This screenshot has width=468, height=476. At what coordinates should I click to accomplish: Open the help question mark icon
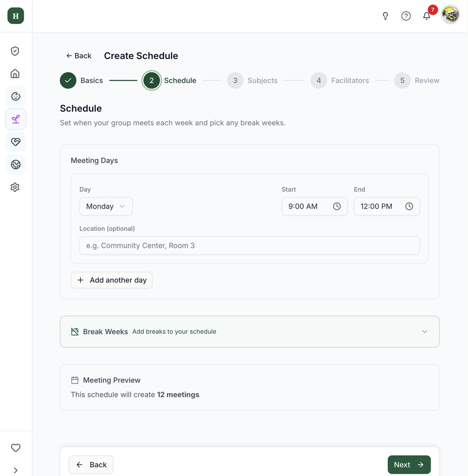coord(406,16)
